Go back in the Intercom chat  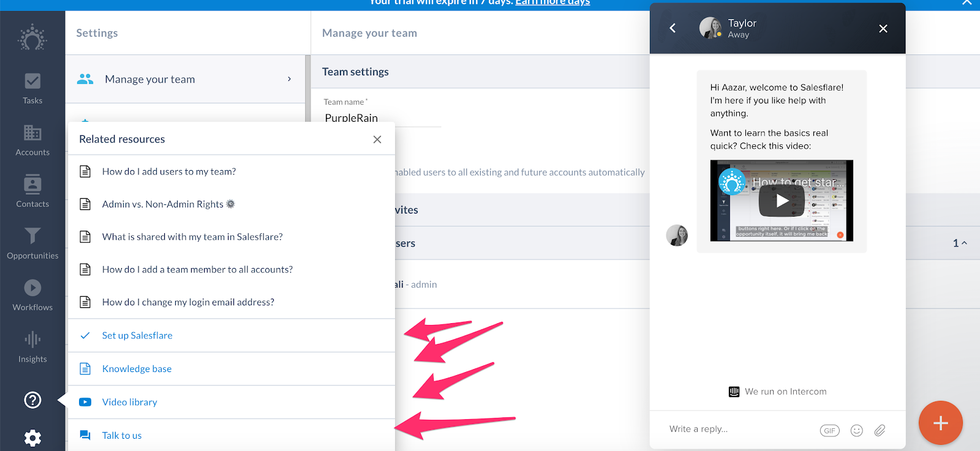[x=673, y=28]
